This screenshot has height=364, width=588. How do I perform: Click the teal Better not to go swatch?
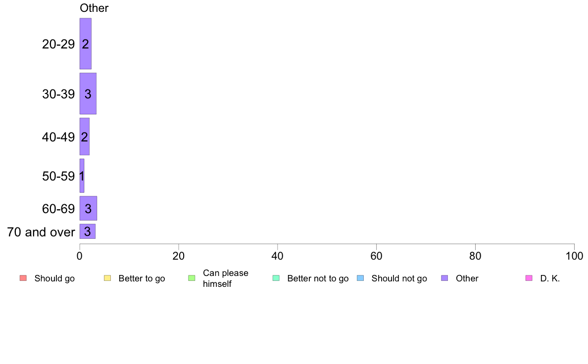point(276,278)
